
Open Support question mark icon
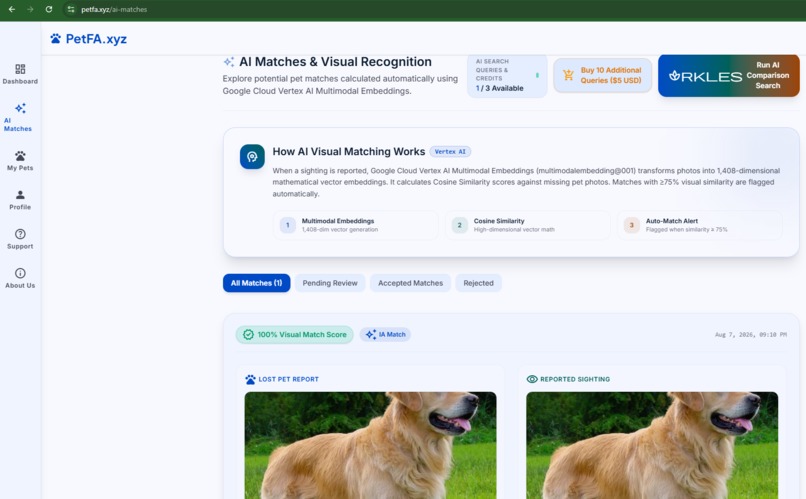pyautogui.click(x=20, y=234)
